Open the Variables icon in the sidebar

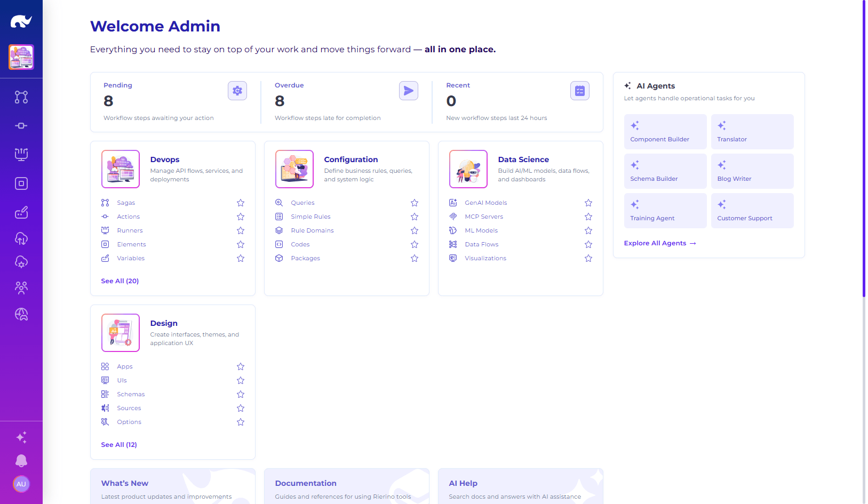point(21,212)
